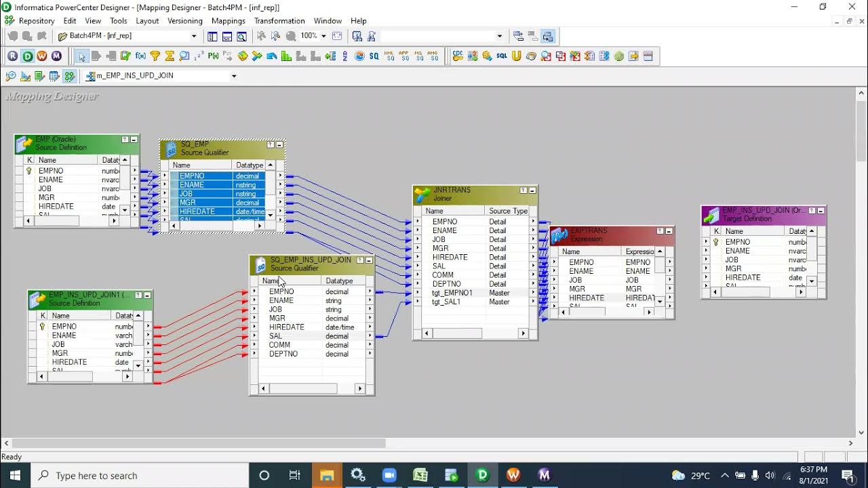The image size is (868, 488).
Task: Select the pointer arrow tool
Action: tap(82, 56)
